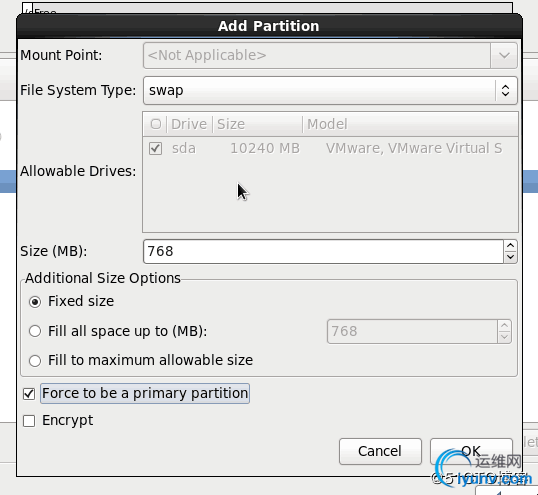Select the Fixed size radio button
This screenshot has height=495, width=538.
35,302
